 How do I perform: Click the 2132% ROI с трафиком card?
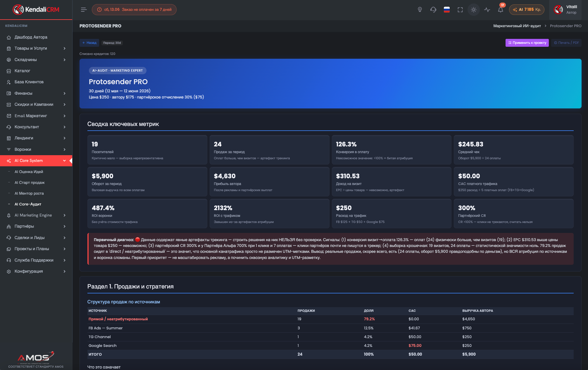[x=269, y=213]
